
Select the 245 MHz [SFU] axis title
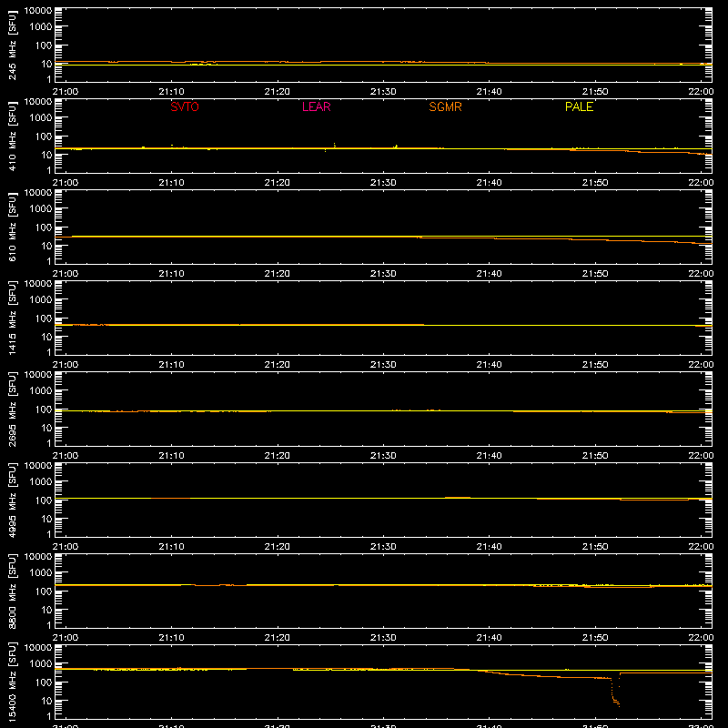(x=13, y=45)
